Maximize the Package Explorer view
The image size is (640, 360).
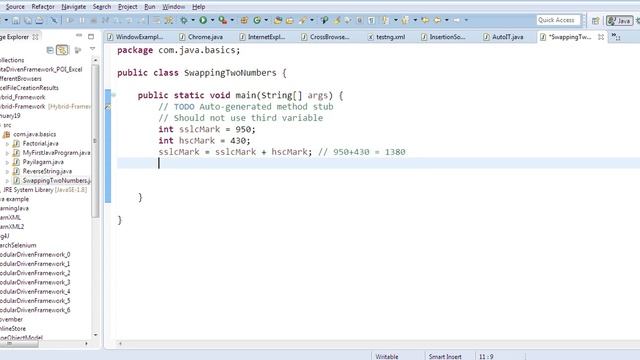click(91, 36)
